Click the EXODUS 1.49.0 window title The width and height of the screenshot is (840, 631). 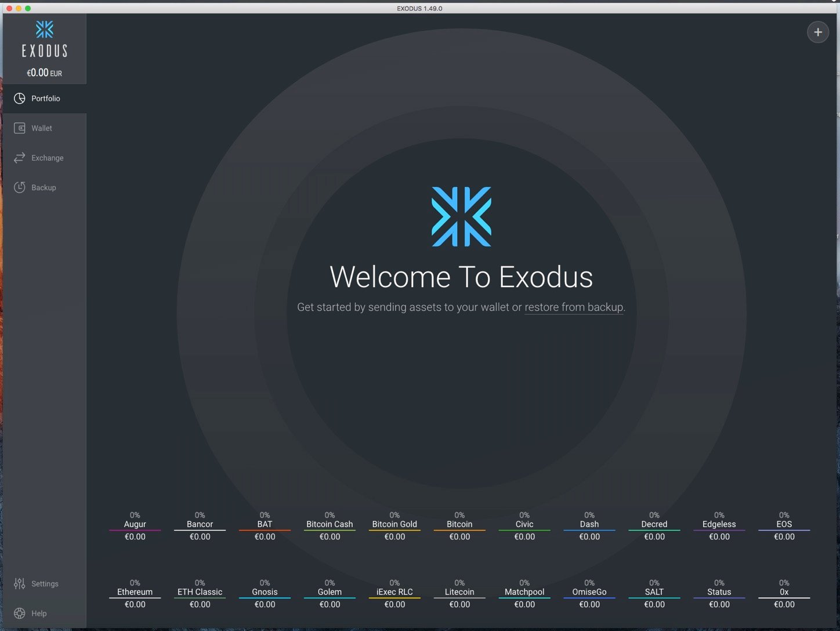pyautogui.click(x=419, y=8)
